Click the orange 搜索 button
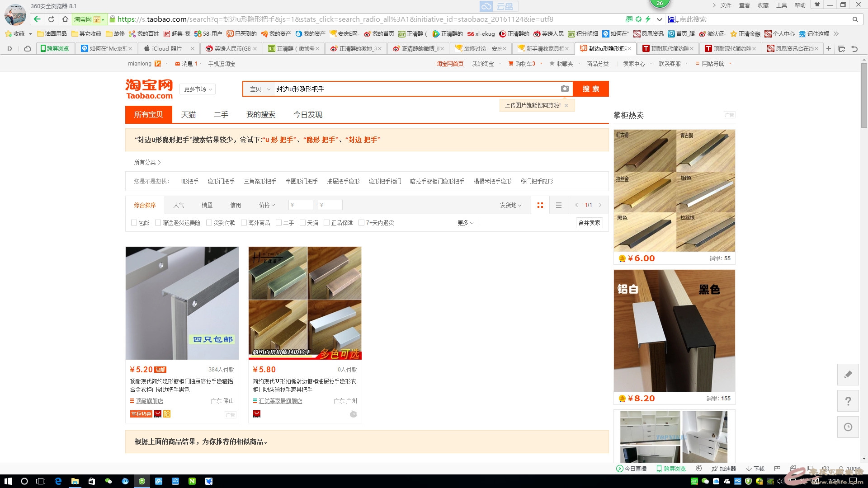The height and width of the screenshot is (488, 868). [590, 89]
